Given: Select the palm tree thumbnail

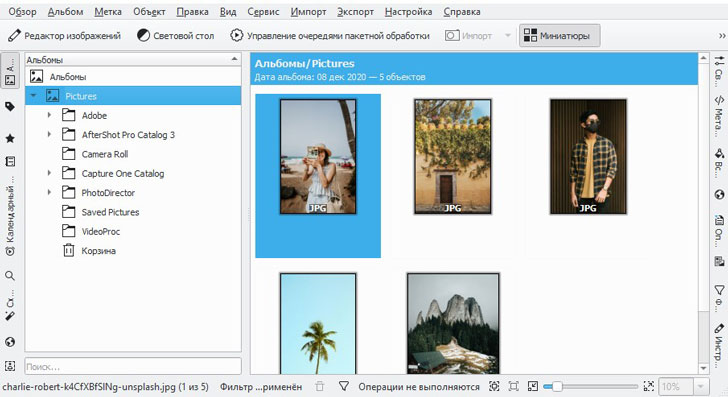Looking at the screenshot, I should [x=318, y=323].
